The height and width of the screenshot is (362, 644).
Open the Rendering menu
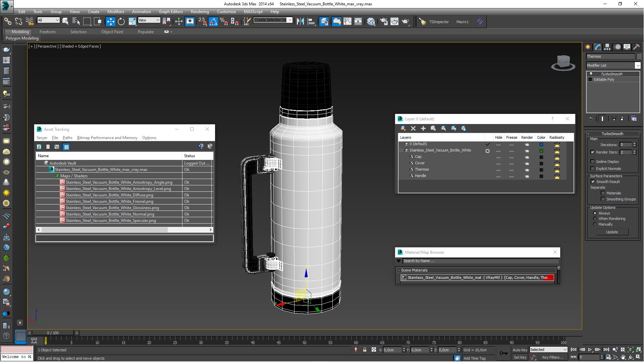pyautogui.click(x=200, y=11)
